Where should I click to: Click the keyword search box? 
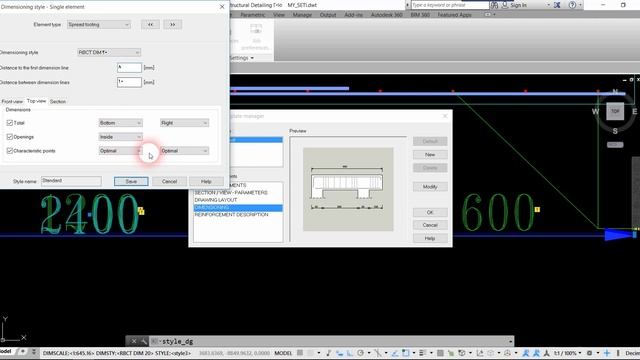(x=449, y=5)
